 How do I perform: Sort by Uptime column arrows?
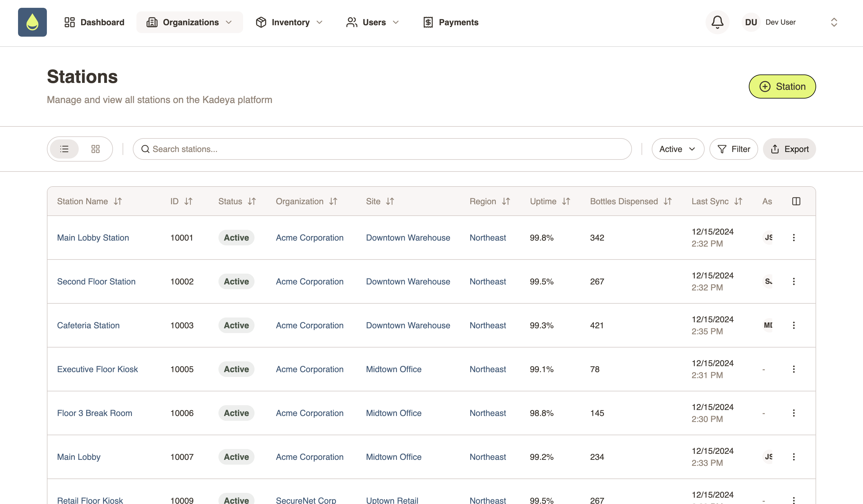[x=566, y=201]
